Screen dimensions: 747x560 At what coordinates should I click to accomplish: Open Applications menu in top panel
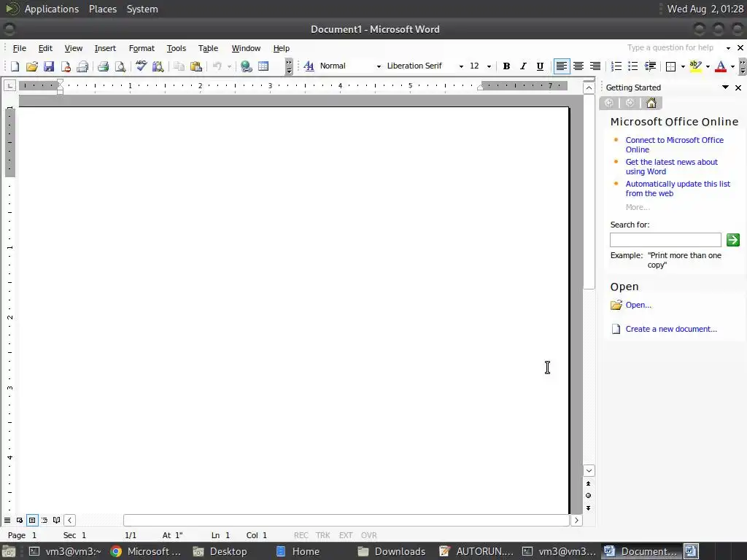[x=52, y=9]
